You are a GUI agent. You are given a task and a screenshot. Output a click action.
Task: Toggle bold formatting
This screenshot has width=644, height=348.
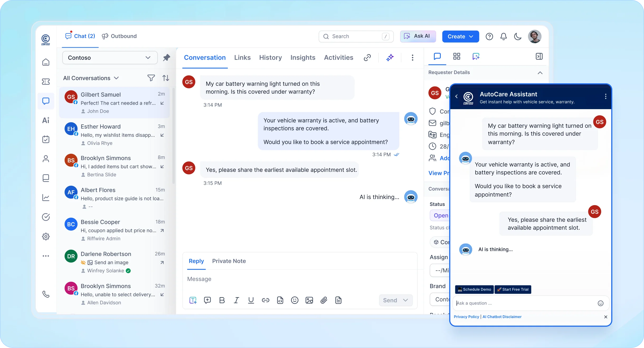tap(222, 300)
